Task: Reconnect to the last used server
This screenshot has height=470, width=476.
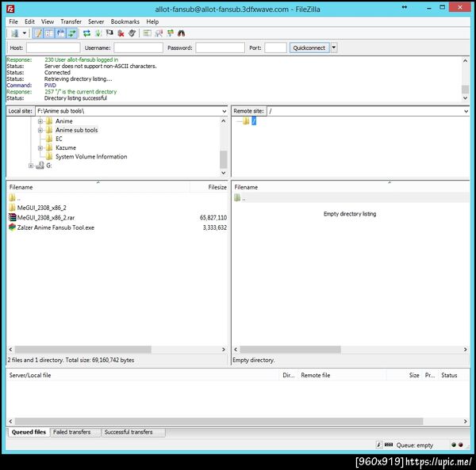Action: tap(132, 33)
